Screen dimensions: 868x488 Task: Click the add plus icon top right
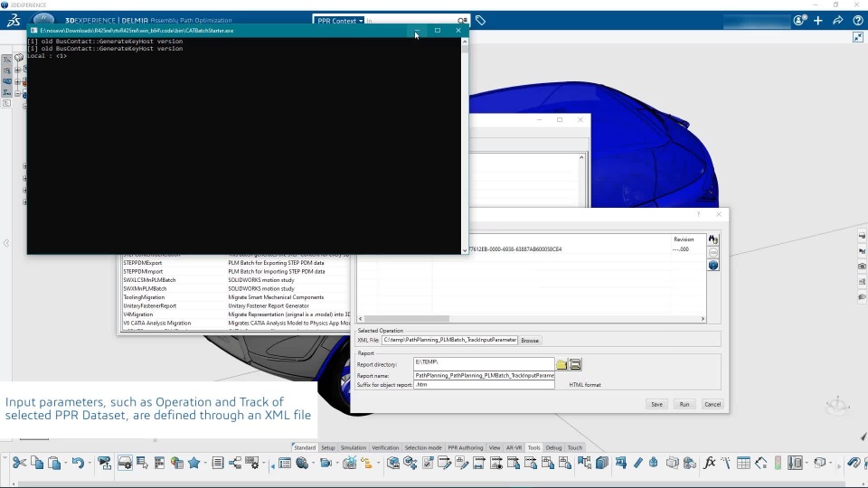pos(818,21)
